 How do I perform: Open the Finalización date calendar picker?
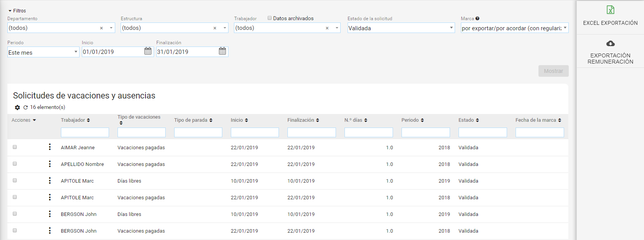tap(222, 51)
